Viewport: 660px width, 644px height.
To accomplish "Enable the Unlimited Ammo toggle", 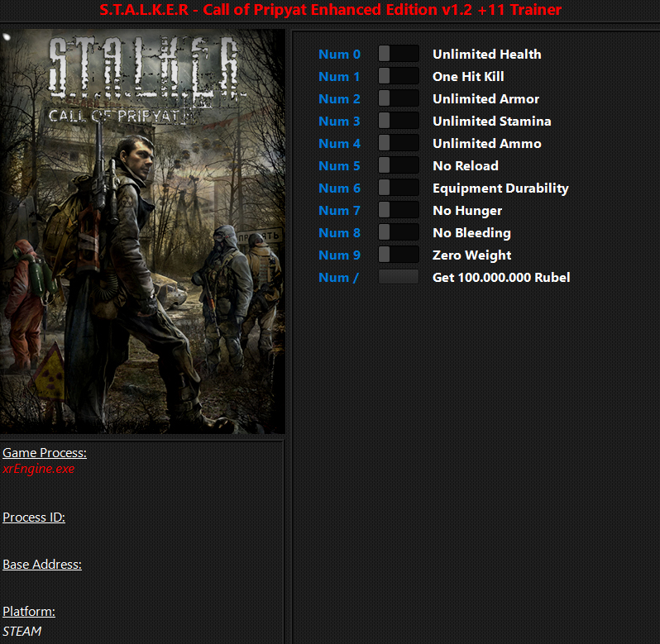I will [398, 143].
